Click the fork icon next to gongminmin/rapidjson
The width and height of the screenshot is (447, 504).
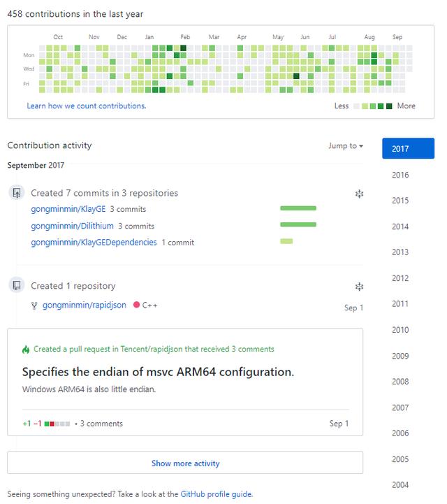[x=34, y=305]
